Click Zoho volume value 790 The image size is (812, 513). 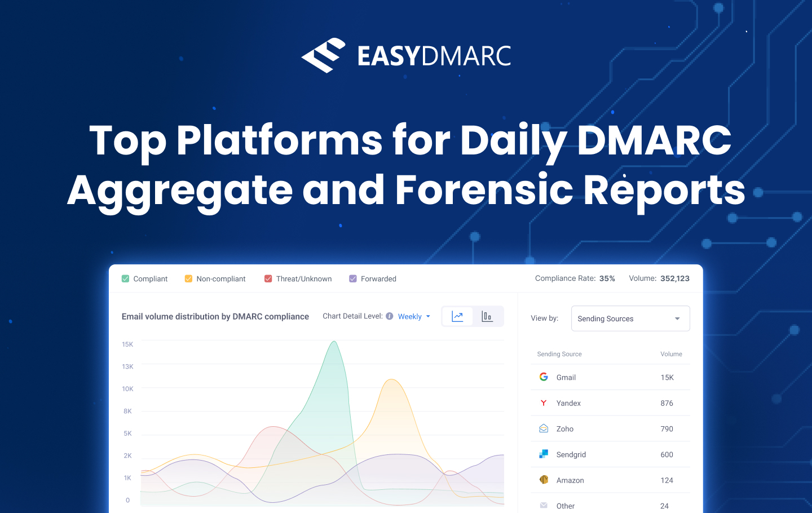[x=667, y=429]
